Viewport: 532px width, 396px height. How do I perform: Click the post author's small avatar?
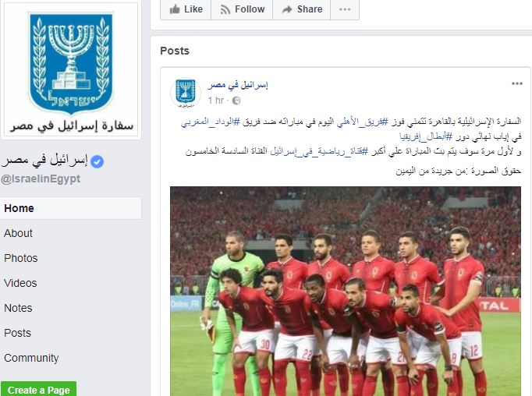(185, 93)
